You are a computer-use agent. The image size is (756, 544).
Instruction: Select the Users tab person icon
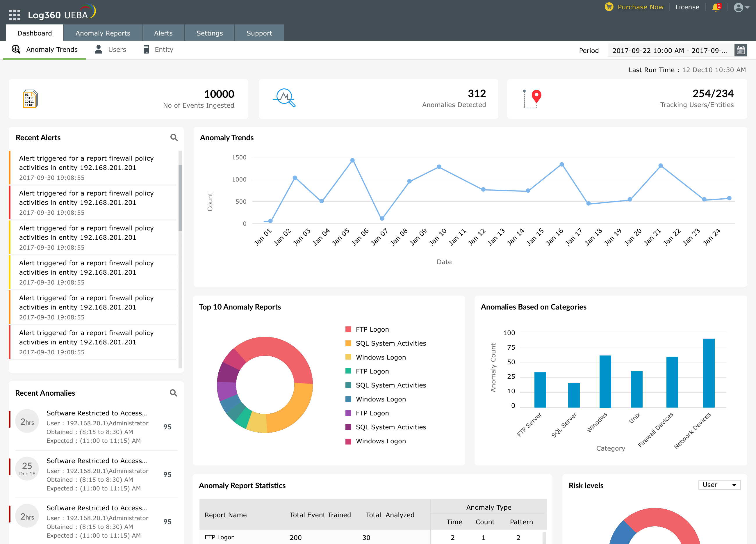click(98, 49)
